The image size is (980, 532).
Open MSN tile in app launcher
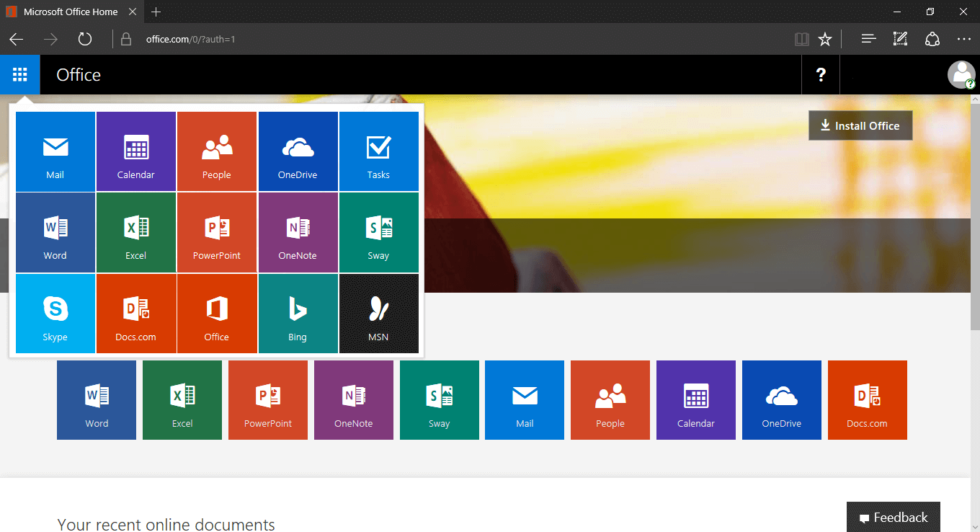[379, 314]
